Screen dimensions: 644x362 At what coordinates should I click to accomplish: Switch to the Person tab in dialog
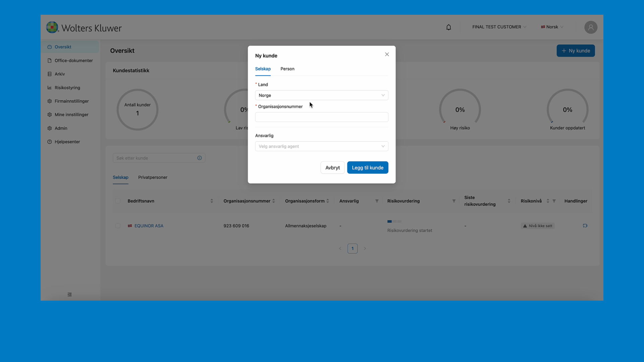pyautogui.click(x=287, y=69)
